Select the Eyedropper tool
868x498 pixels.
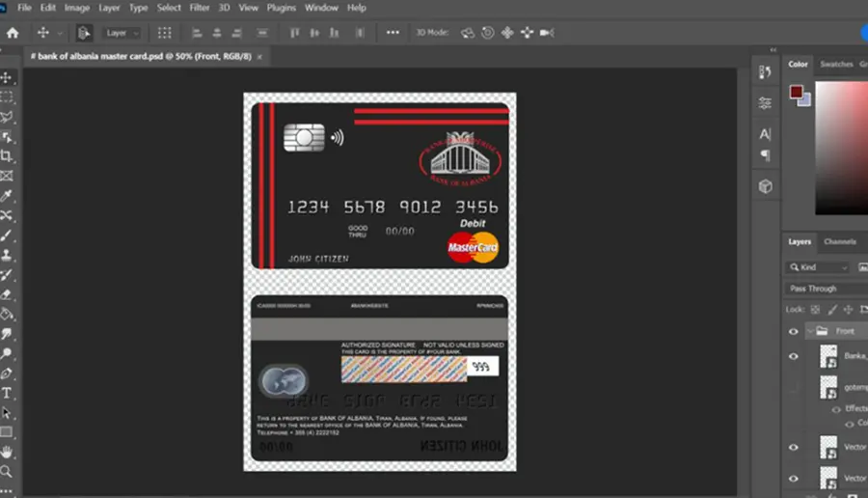pyautogui.click(x=7, y=196)
